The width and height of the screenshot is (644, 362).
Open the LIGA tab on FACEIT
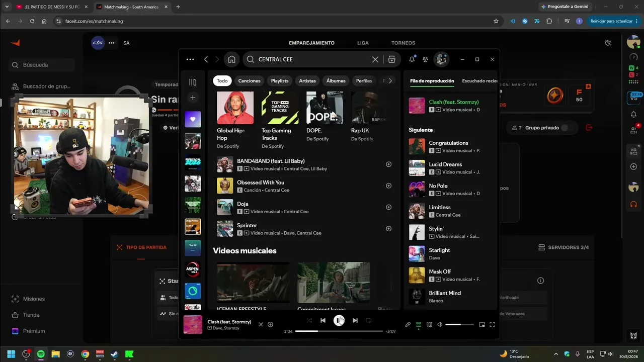click(363, 43)
